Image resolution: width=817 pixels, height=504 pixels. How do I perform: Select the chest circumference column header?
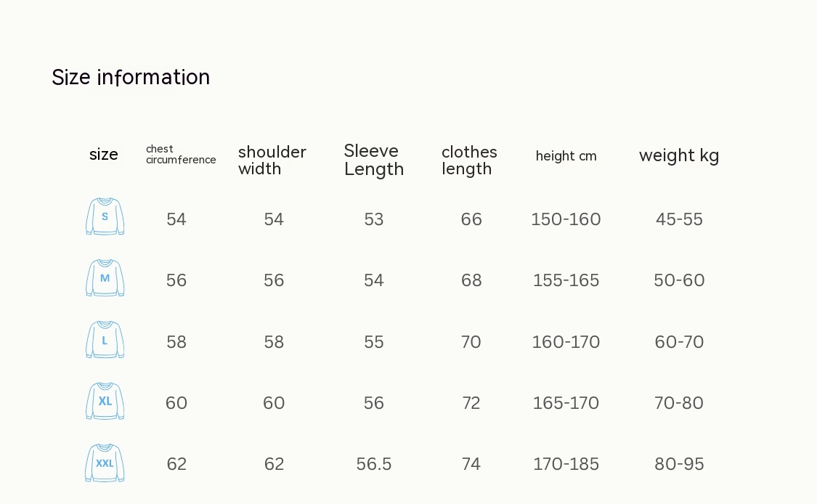[181, 155]
